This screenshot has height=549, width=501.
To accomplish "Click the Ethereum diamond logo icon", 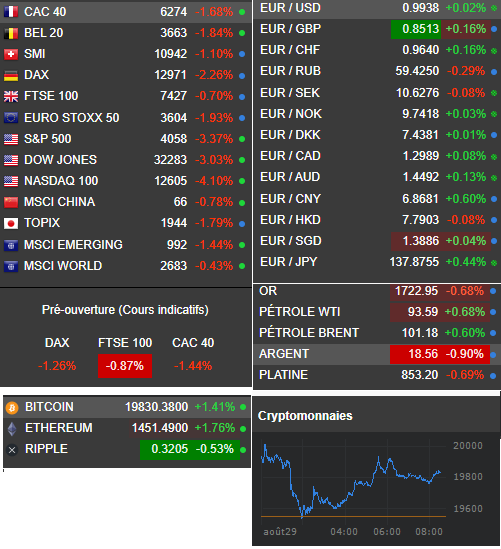I will (12, 429).
